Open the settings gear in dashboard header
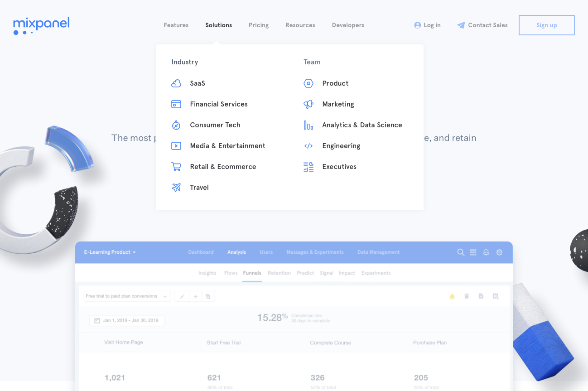Viewport: 588px width, 391px height. (x=499, y=252)
